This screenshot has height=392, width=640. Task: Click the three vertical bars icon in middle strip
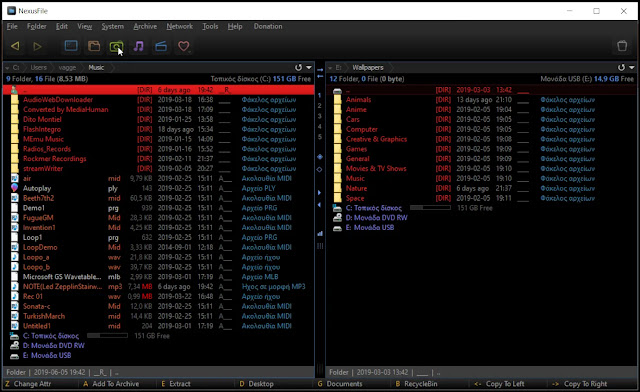pos(320,246)
